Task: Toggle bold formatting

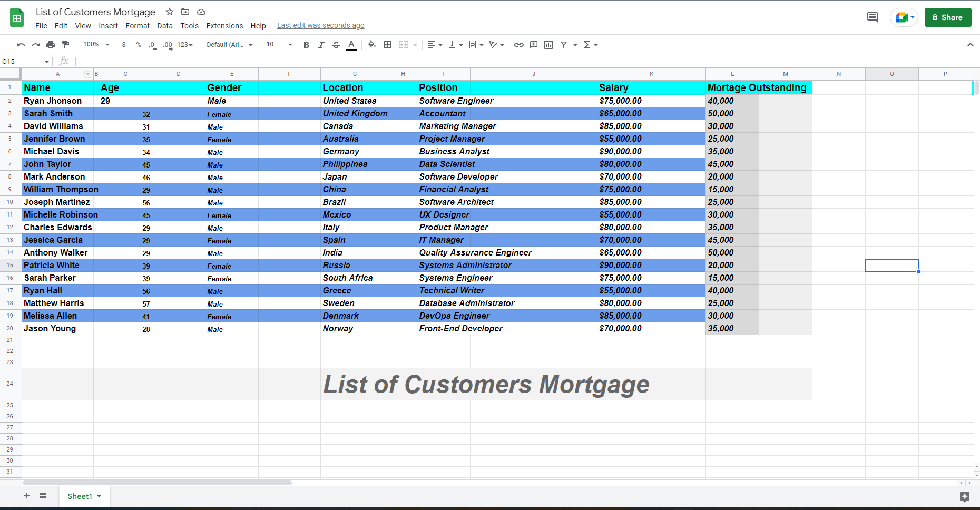Action: (306, 45)
